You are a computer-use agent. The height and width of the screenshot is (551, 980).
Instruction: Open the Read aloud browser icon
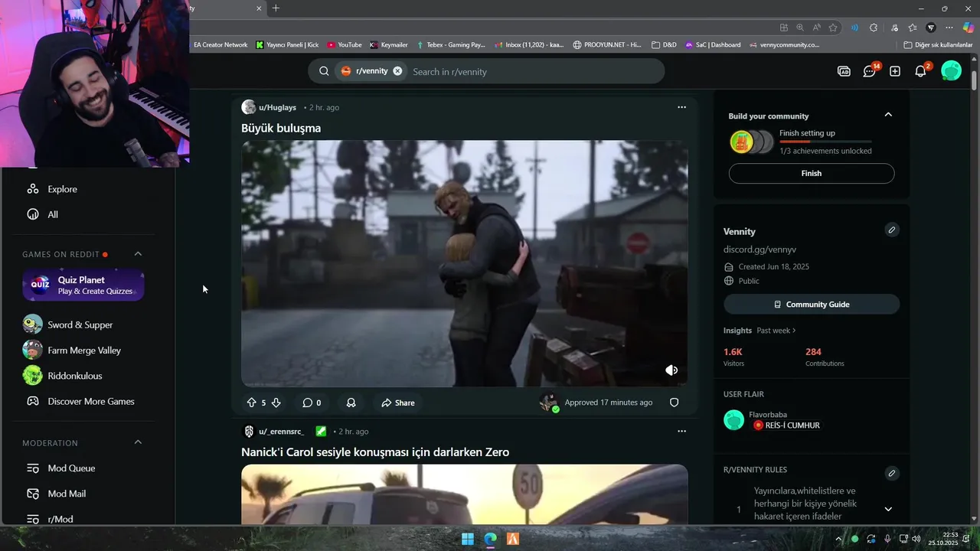816,27
